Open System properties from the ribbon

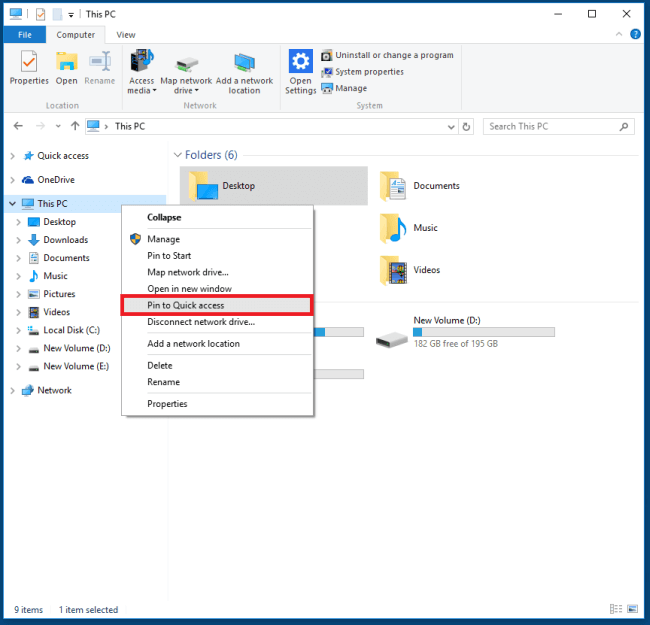362,72
